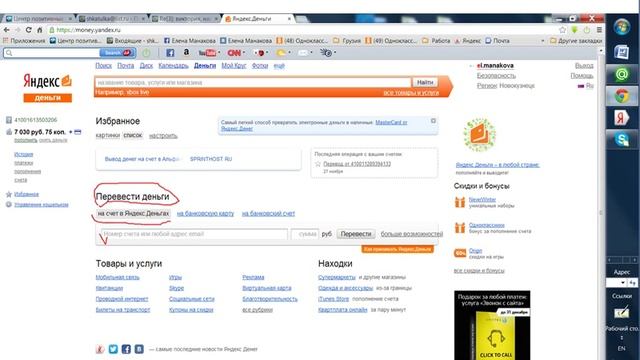This screenshot has width=640, height=360.
Task: Open Amazon icon in the toolbar
Action: click(186, 52)
